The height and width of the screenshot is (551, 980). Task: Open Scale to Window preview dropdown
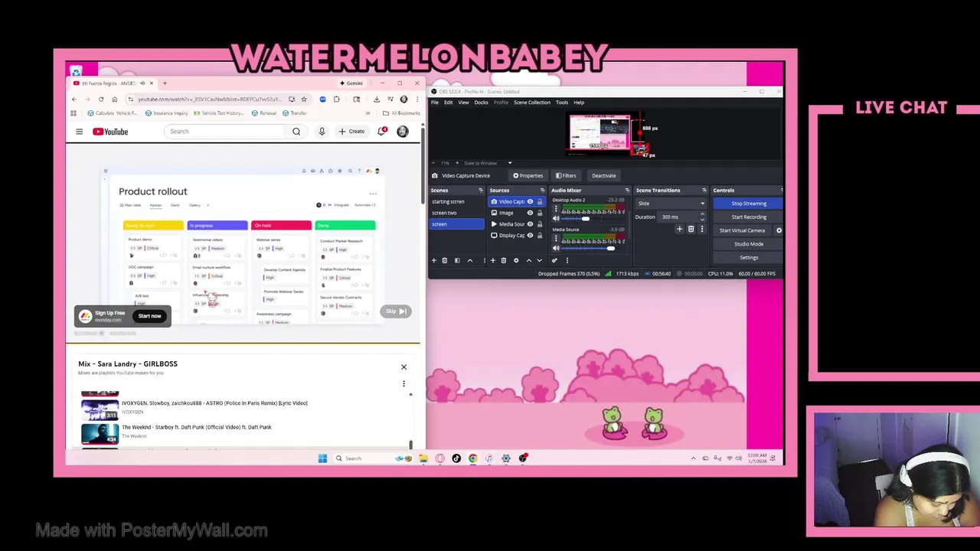coord(487,163)
